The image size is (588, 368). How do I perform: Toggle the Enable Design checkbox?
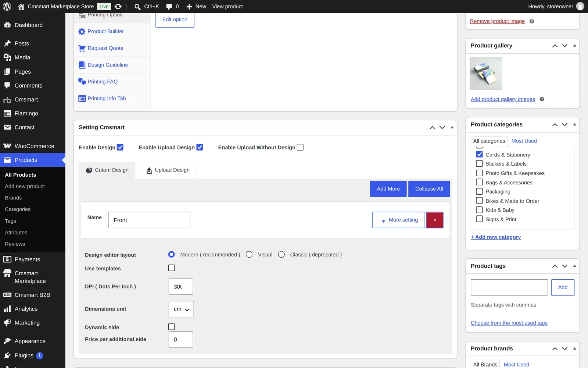[x=120, y=147]
